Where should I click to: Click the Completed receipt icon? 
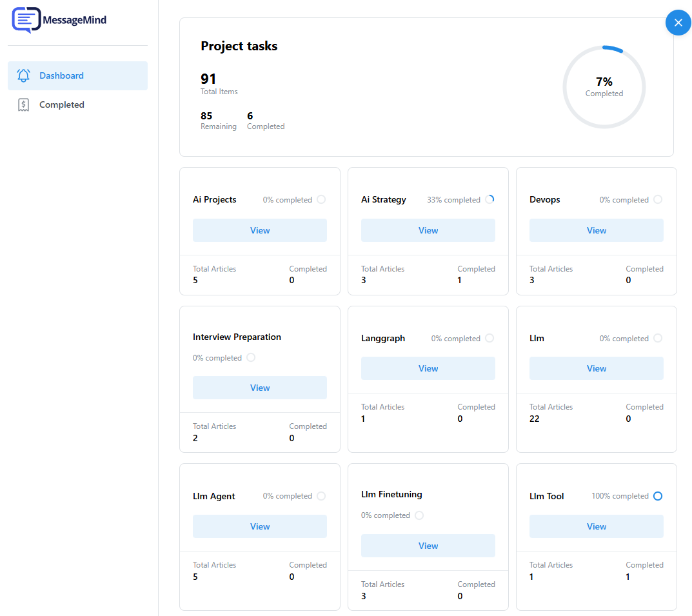[x=23, y=104]
